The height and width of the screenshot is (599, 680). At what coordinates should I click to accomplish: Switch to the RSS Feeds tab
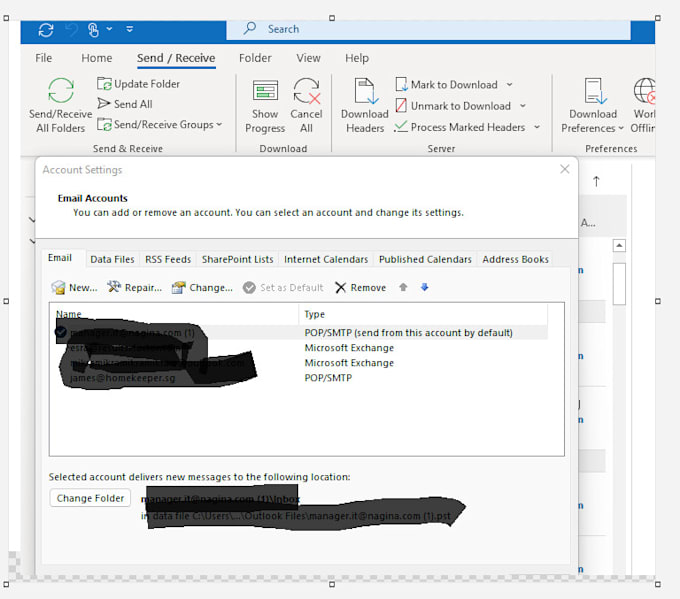[168, 259]
